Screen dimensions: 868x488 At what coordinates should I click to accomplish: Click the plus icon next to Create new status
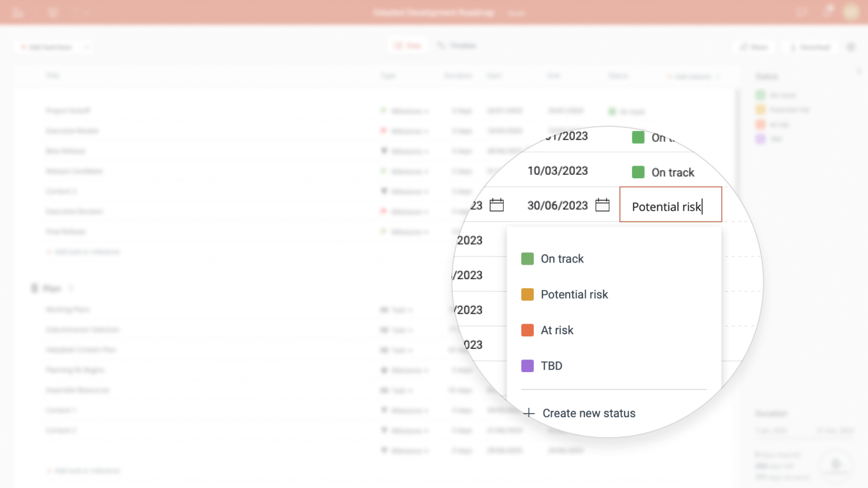point(529,413)
